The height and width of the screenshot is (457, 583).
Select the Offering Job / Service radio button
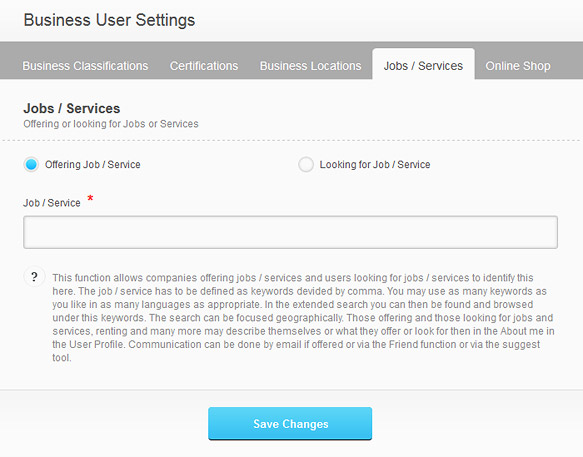pyautogui.click(x=31, y=164)
